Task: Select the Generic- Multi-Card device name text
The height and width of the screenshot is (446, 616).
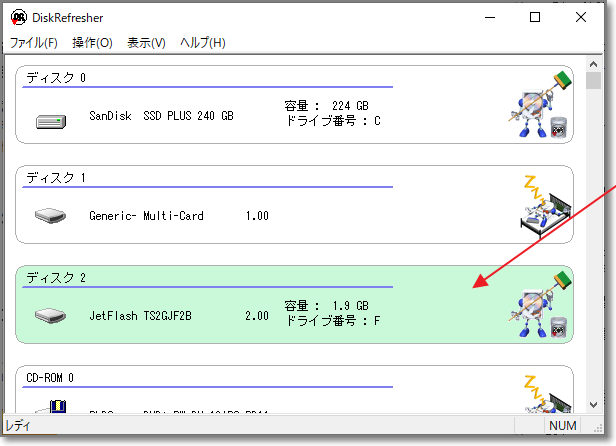Action: pyautogui.click(x=148, y=215)
